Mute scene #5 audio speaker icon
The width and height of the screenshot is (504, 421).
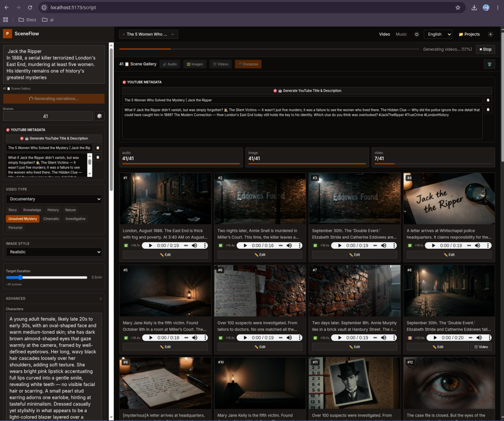(x=195, y=338)
